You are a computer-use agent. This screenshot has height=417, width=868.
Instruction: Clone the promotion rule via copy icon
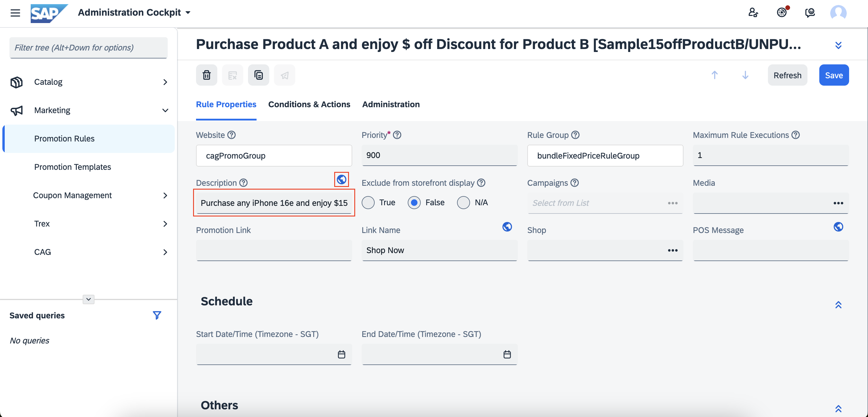(x=258, y=75)
